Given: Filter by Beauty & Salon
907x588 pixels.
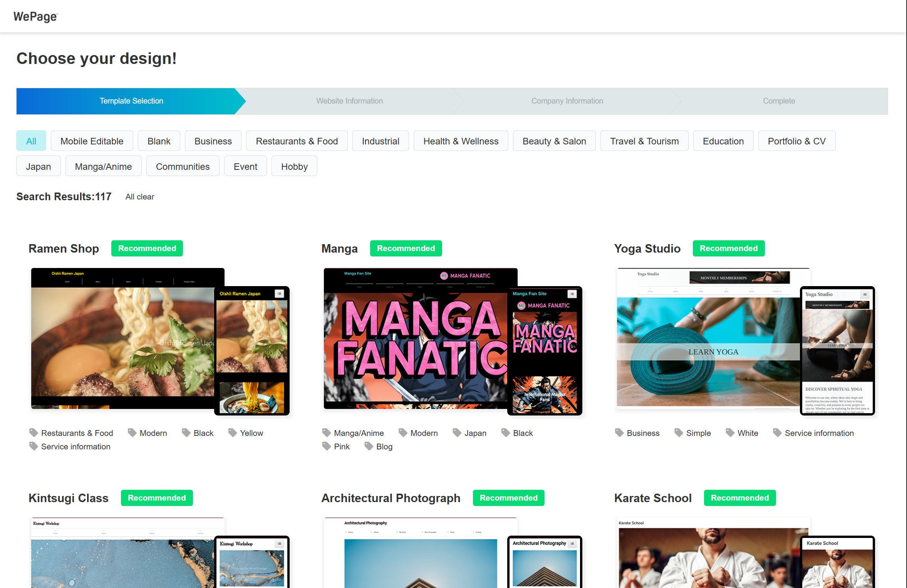Looking at the screenshot, I should (554, 141).
